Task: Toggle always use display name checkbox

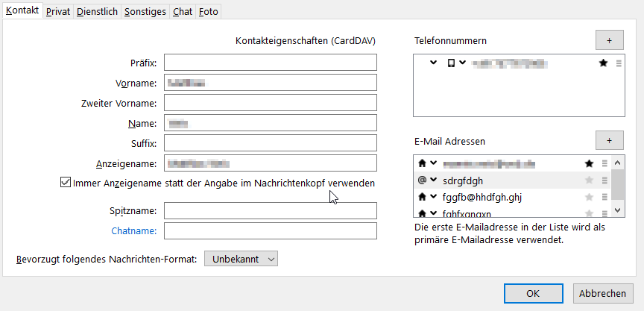Action: 66,182
